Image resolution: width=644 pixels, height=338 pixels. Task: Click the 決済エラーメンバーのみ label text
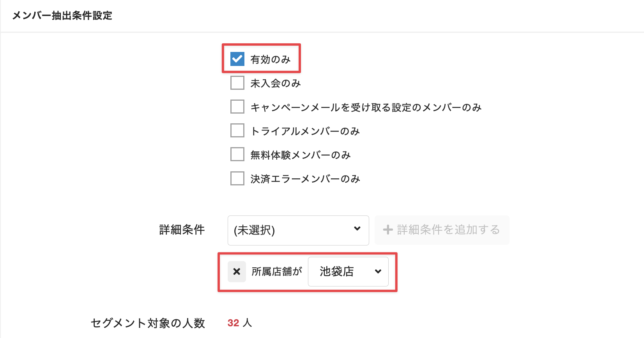305,179
